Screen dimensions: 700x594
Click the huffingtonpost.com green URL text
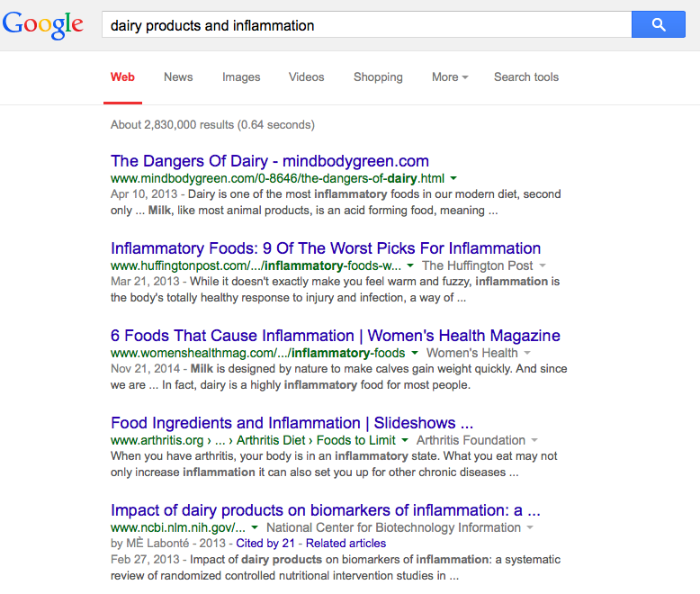tap(256, 265)
